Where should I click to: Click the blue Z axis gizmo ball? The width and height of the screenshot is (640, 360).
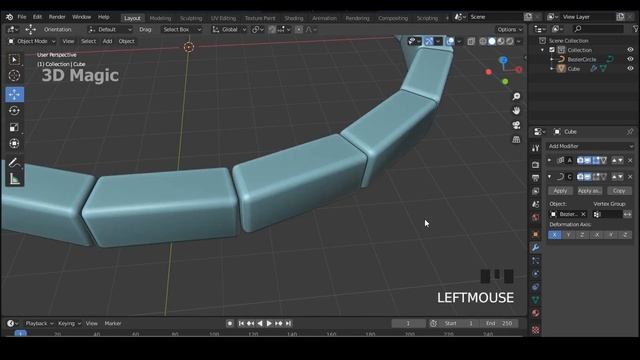point(504,60)
